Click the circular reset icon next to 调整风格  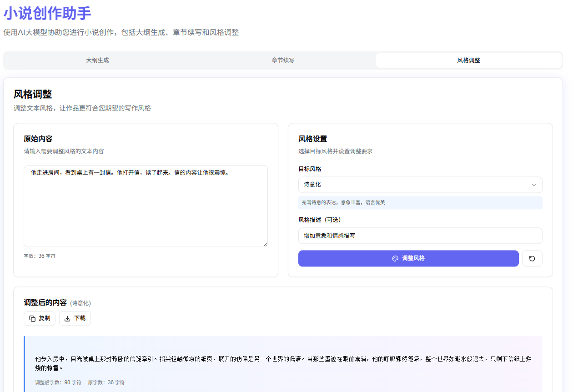tap(532, 258)
